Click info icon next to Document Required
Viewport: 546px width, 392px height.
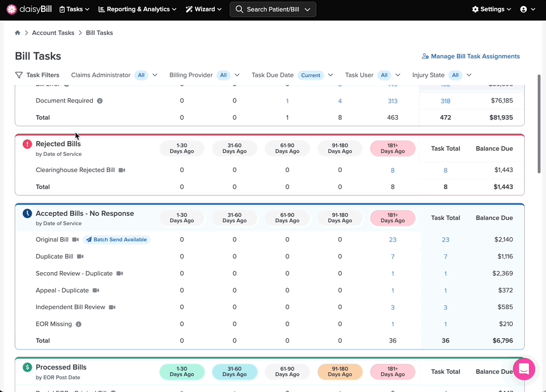pyautogui.click(x=100, y=101)
